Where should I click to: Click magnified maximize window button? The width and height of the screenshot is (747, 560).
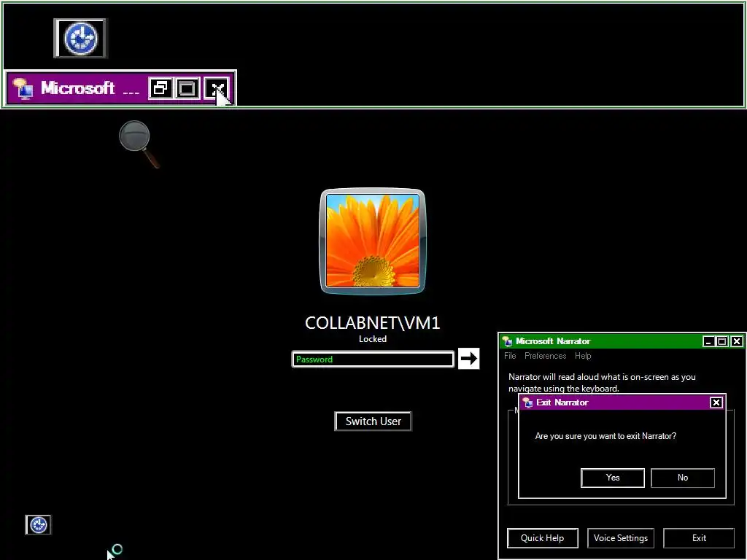(x=187, y=88)
